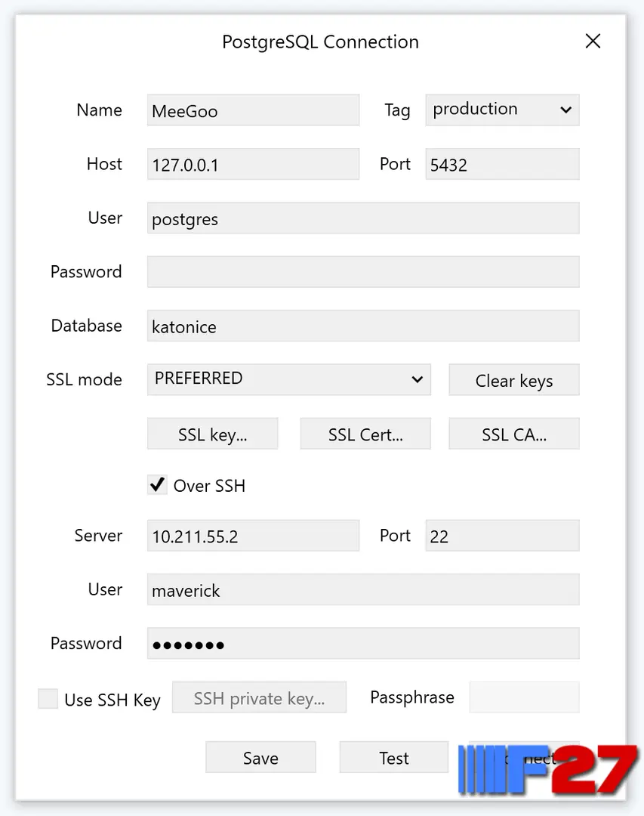Select the SSH User field maverick
The height and width of the screenshot is (816, 644).
point(363,589)
